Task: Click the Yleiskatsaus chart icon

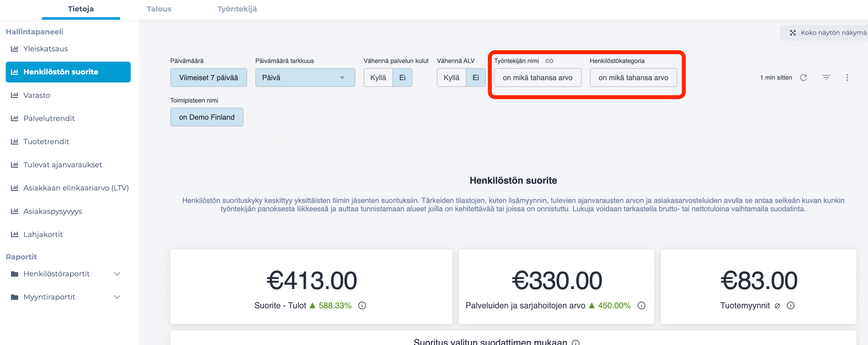Action: click(x=15, y=49)
